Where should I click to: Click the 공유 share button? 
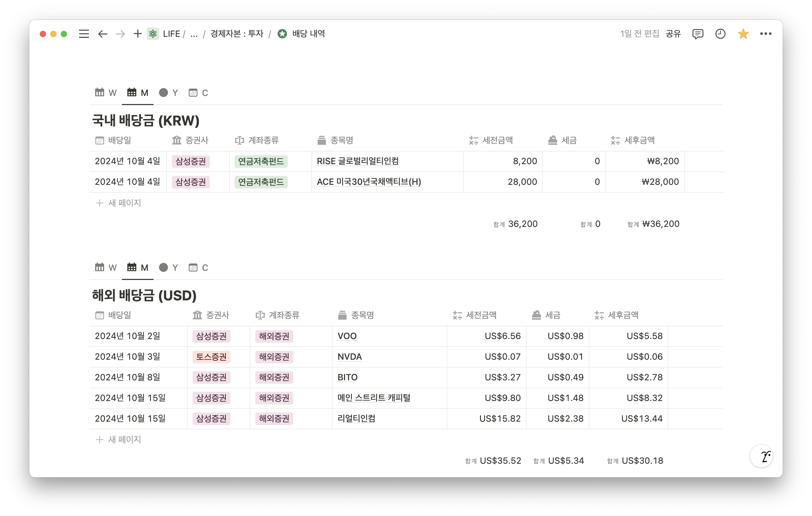tap(673, 34)
